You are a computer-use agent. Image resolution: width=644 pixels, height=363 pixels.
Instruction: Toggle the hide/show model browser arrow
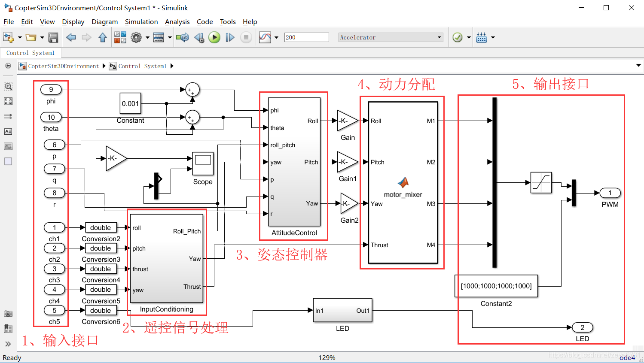(8, 66)
